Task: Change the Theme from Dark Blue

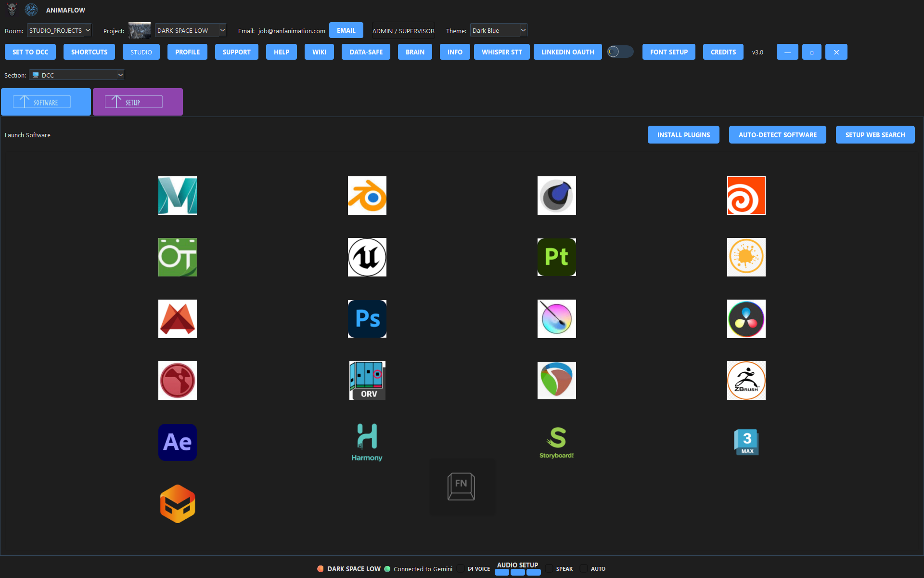Action: point(499,30)
